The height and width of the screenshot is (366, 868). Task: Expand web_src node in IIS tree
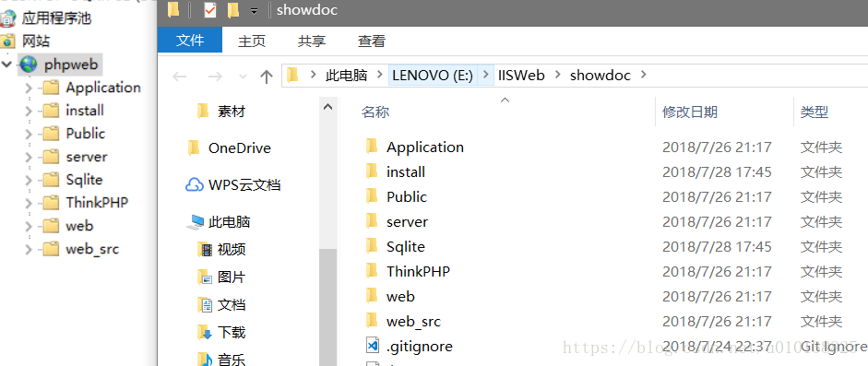coord(29,249)
